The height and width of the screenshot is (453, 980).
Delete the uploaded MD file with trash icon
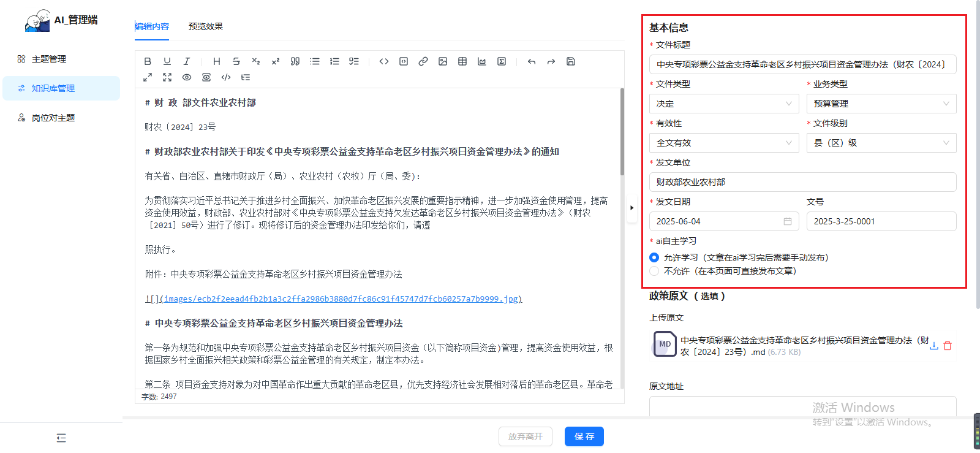(948, 346)
